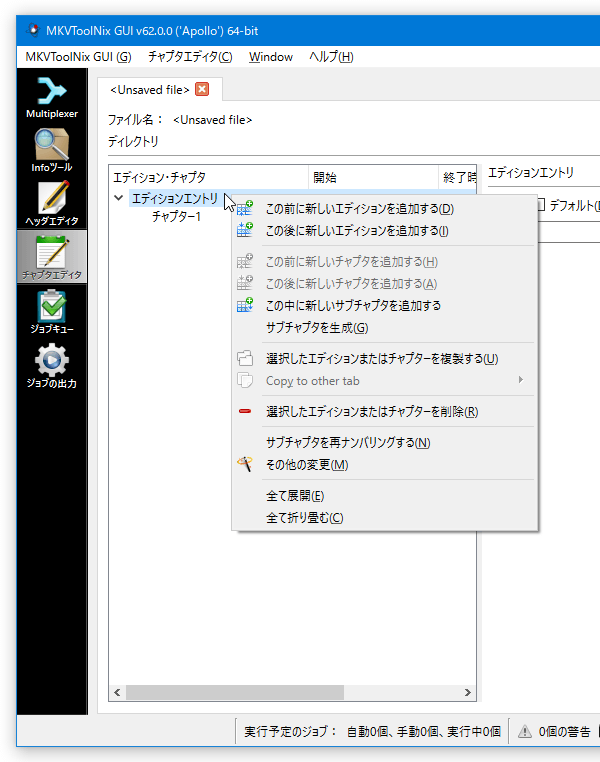Toggle the デフォルト checkbox
The image size is (600, 762).
[541, 205]
